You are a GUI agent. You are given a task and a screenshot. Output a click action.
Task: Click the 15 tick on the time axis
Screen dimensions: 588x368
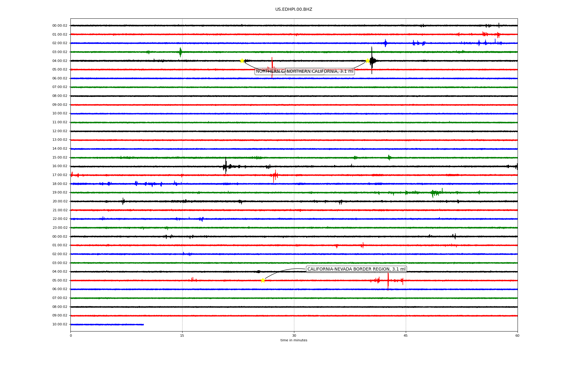pos(182,335)
